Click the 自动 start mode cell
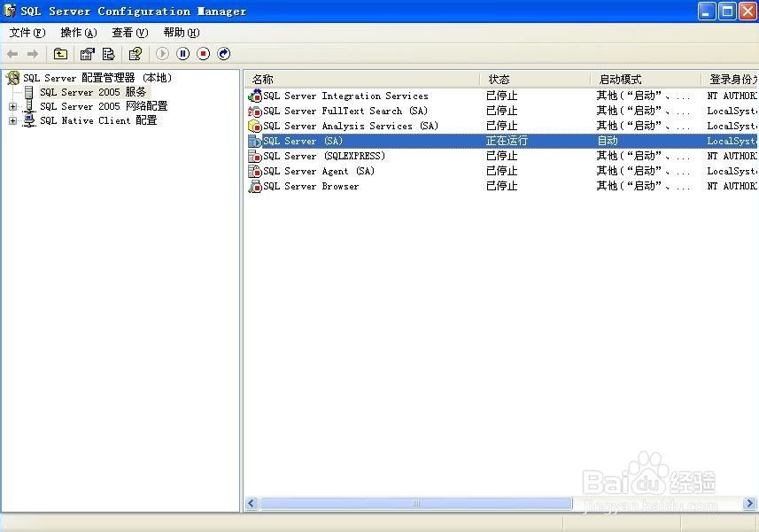Image resolution: width=759 pixels, height=532 pixels. coord(608,142)
